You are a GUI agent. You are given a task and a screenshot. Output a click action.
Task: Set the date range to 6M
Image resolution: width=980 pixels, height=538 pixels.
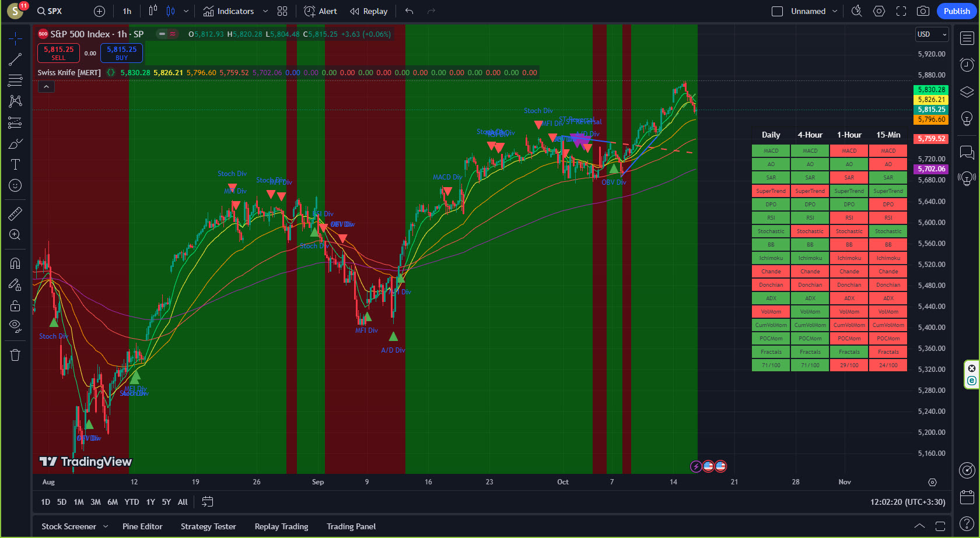[x=113, y=502]
